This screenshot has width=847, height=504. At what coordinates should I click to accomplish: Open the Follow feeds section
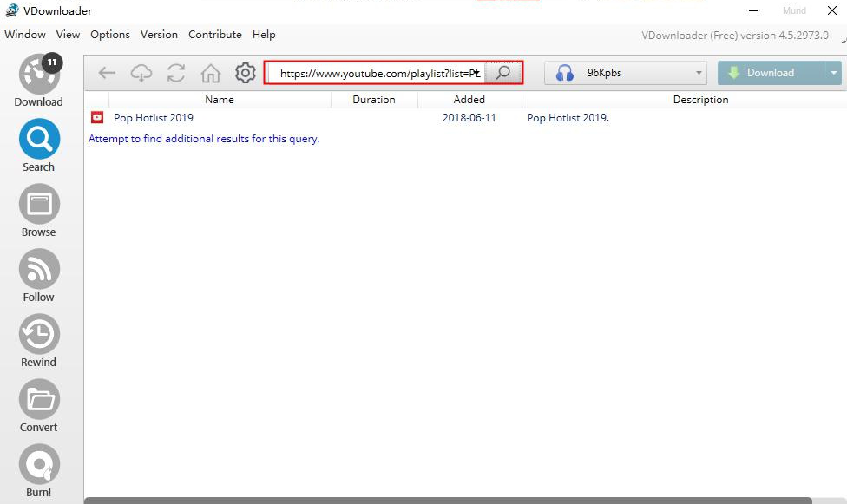[39, 276]
